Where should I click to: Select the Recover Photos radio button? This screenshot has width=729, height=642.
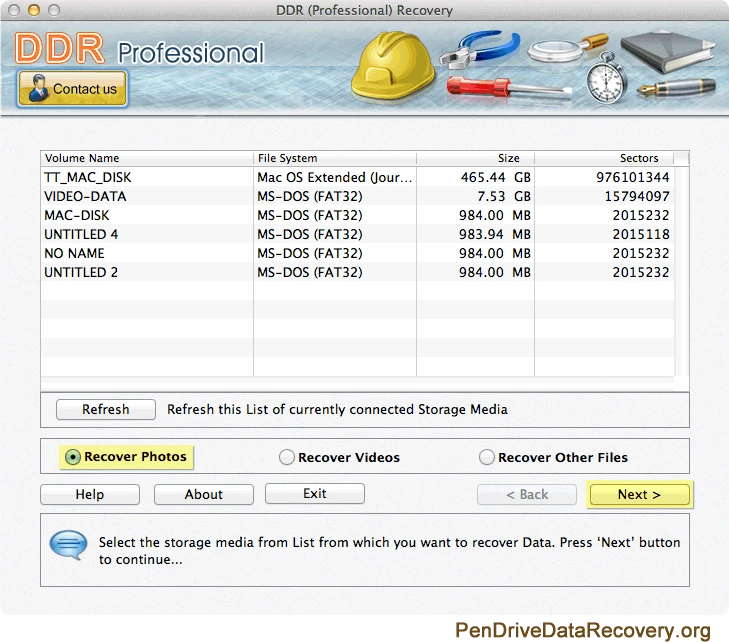[73, 457]
